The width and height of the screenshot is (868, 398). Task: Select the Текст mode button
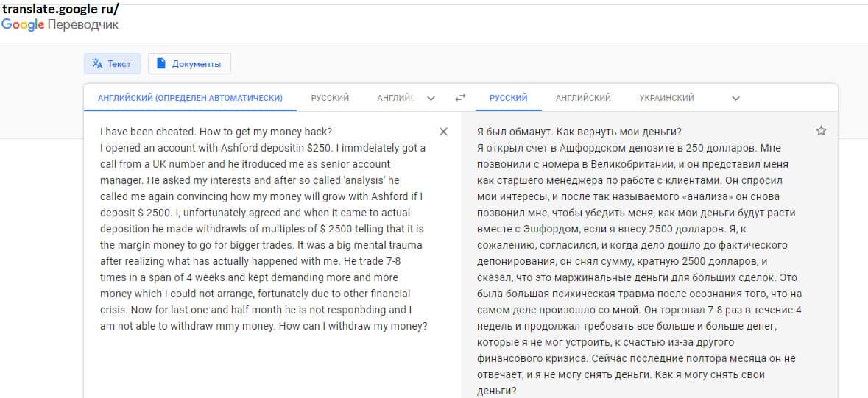pos(113,64)
